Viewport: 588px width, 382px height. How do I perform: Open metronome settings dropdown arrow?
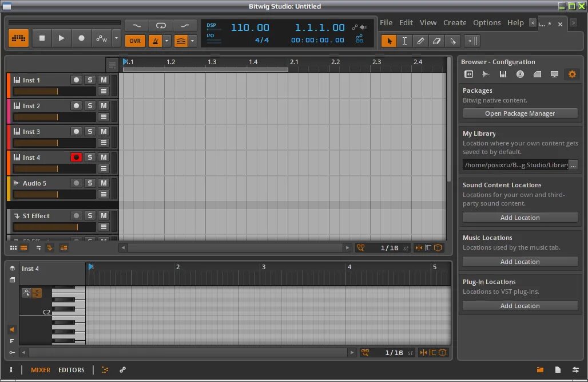click(166, 41)
